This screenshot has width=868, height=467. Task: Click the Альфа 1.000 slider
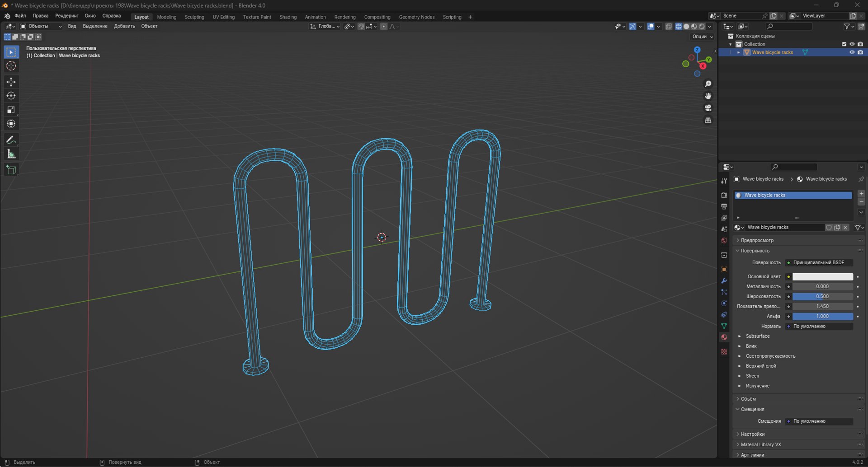[822, 317]
